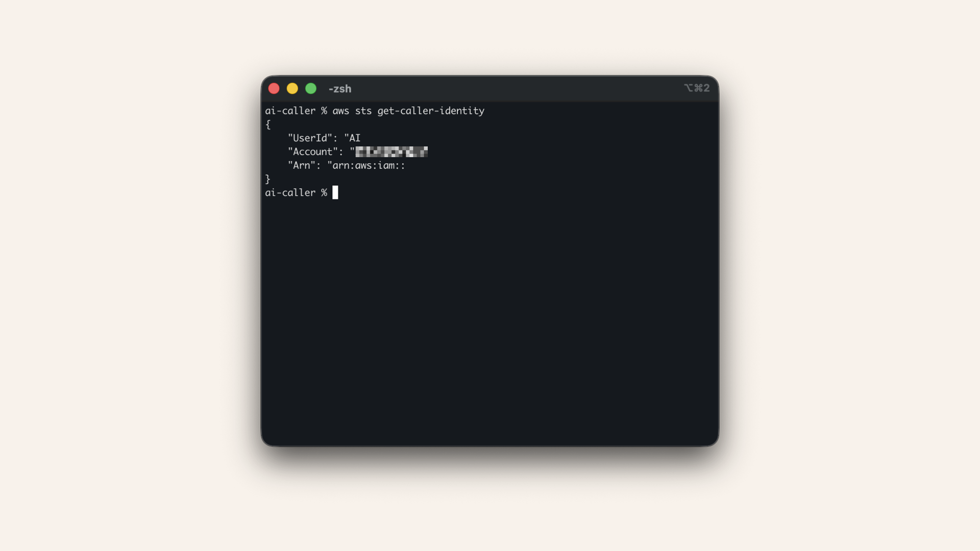Click the pixelated account number value
980x551 pixels.
click(x=391, y=152)
